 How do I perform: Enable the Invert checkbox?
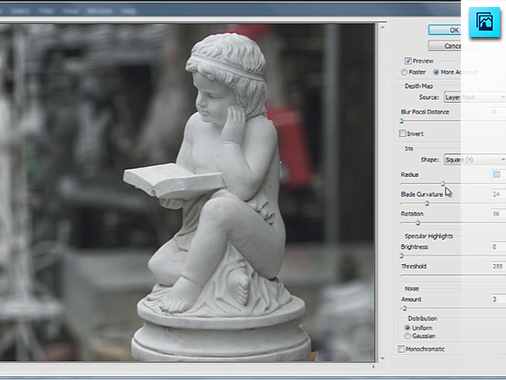click(x=402, y=133)
